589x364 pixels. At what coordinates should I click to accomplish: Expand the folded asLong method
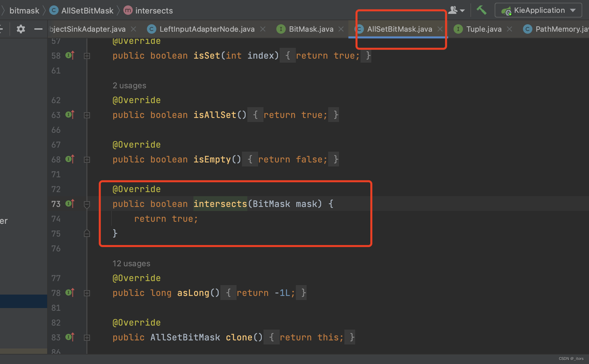point(87,293)
